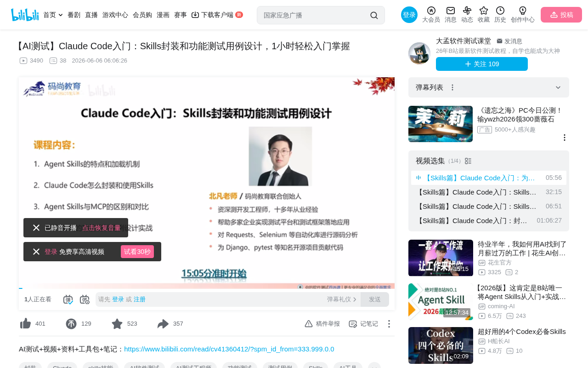Image resolution: width=588 pixels, height=368 pixels.
Task: Open ad card three-dot menu
Action: [x=565, y=138]
